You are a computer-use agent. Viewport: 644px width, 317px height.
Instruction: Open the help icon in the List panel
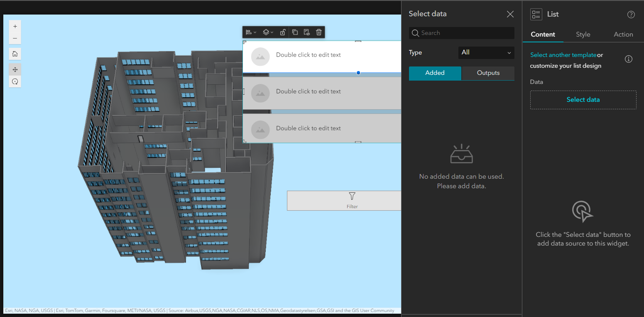pos(631,14)
